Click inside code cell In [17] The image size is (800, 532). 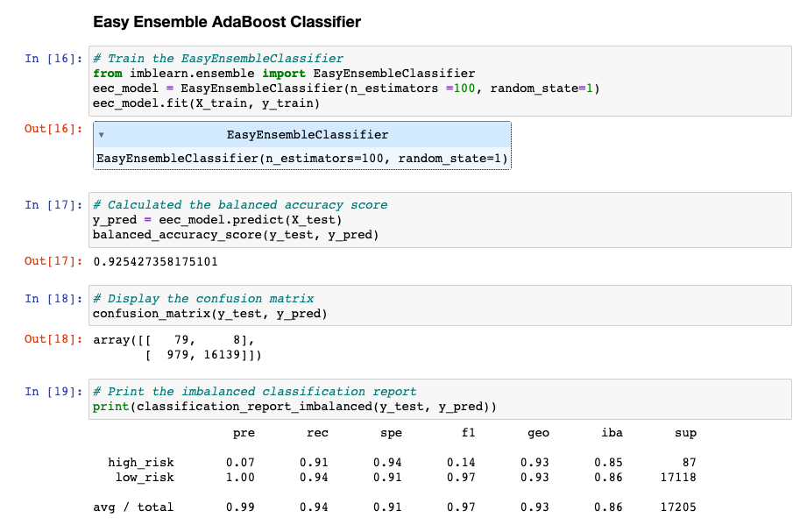coord(440,220)
